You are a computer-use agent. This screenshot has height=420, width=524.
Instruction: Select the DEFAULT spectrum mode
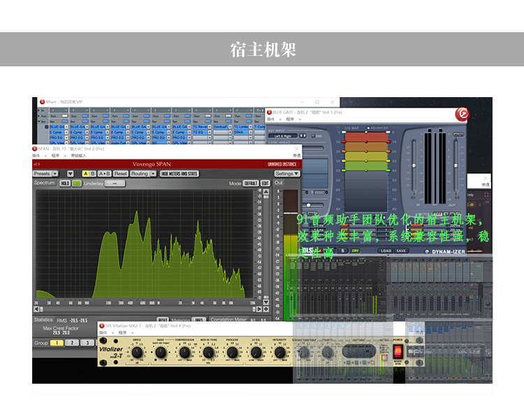pyautogui.click(x=251, y=183)
